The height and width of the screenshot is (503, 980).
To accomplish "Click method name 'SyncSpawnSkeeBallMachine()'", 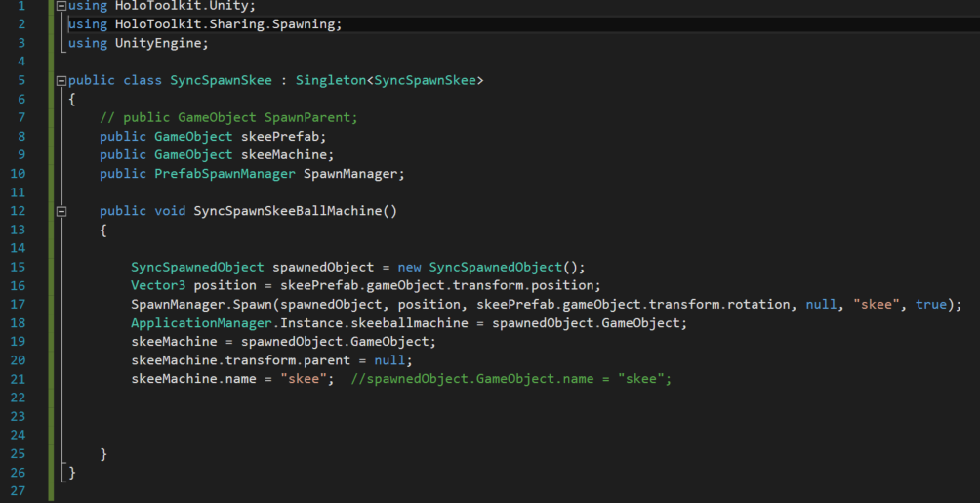I will point(296,211).
